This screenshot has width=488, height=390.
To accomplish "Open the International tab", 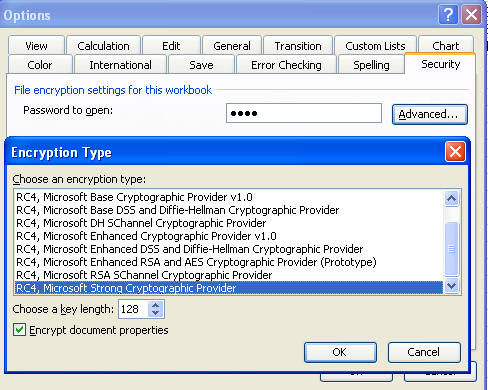I will coord(120,65).
